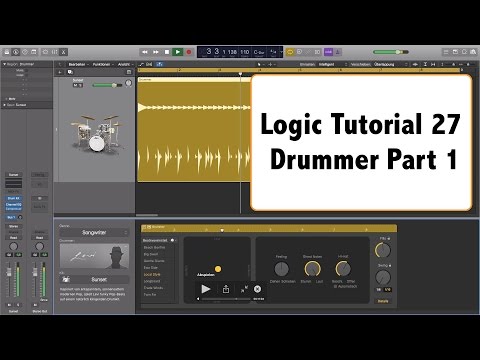Click the overlay Share icon

pyautogui.click(x=226, y=289)
